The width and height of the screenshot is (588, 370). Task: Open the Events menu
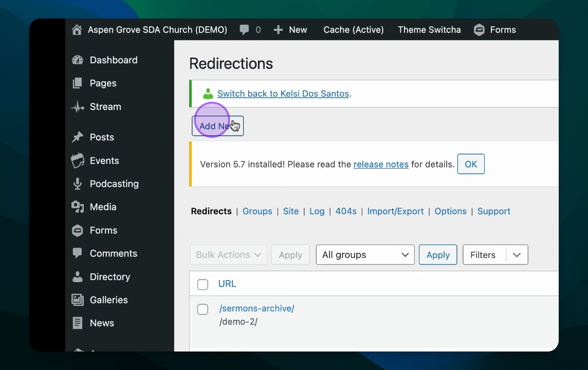pyautogui.click(x=104, y=160)
